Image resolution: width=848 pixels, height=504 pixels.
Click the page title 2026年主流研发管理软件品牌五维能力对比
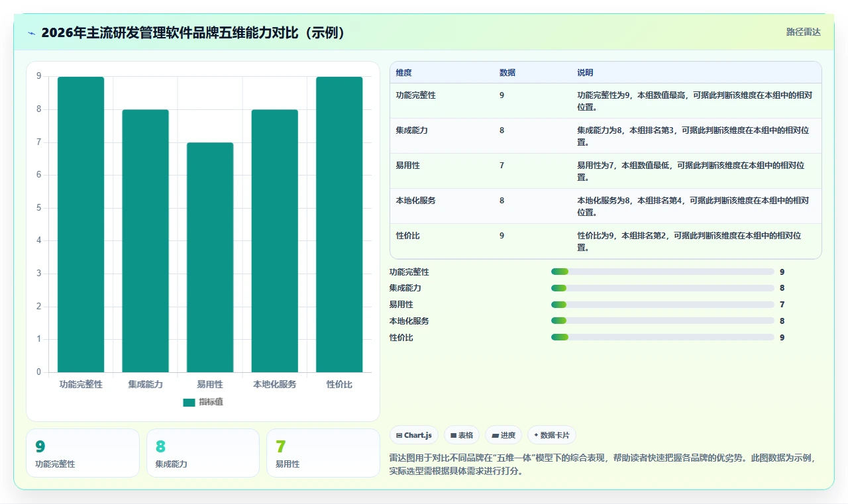pos(195,33)
